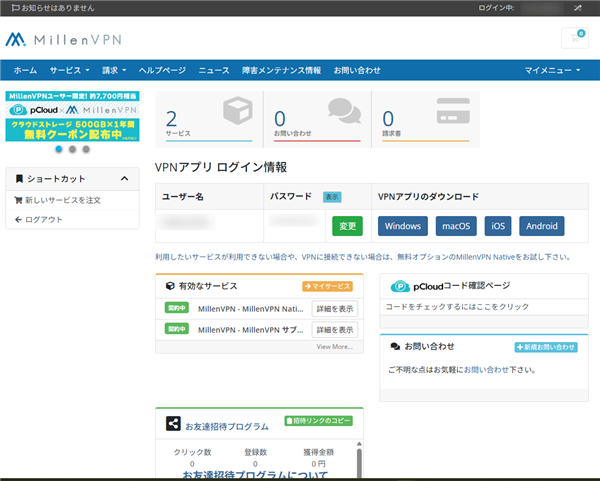Select first banner carousel dot
The height and width of the screenshot is (481, 600).
[59, 149]
